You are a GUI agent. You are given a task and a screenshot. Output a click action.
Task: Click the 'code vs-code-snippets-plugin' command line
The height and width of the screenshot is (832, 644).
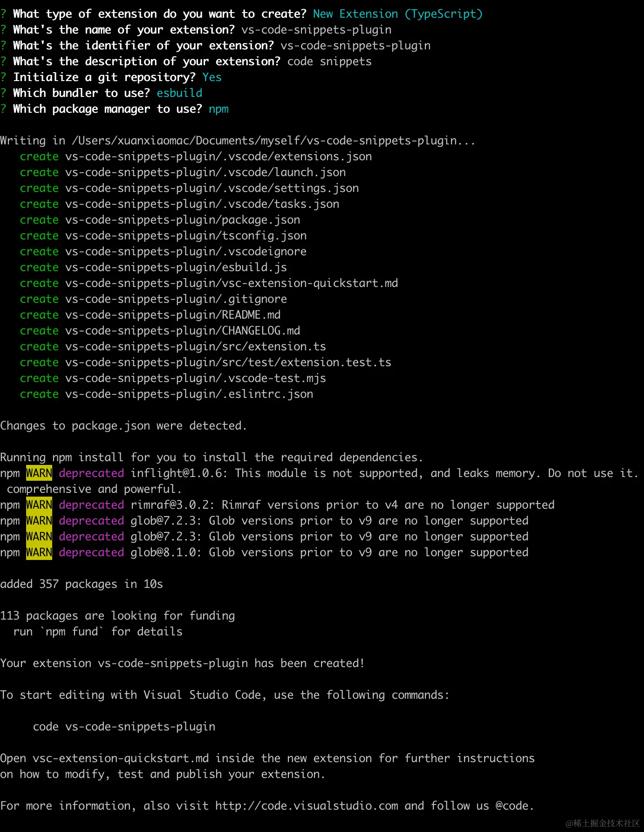124,727
